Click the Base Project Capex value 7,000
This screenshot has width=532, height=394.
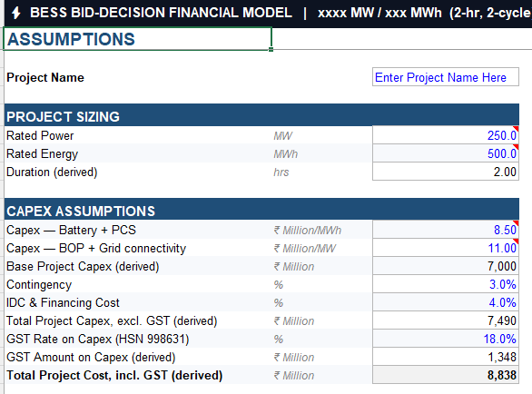tap(446, 266)
